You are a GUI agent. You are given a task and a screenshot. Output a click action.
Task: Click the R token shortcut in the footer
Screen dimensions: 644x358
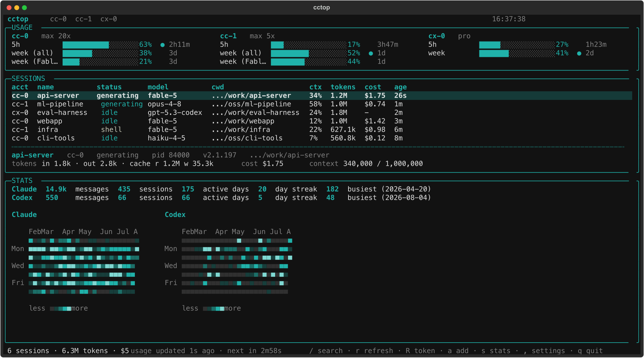pos(420,351)
